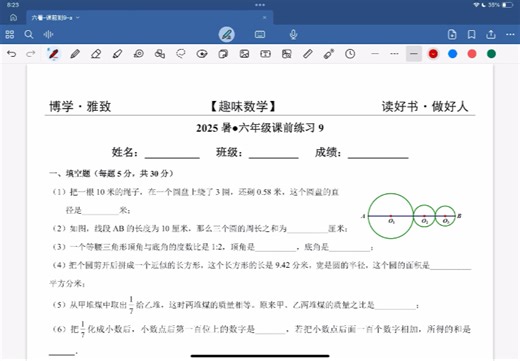Viewport: 520px width, 361px height.
Task: Switch to keyboard text mode
Action: (260, 34)
